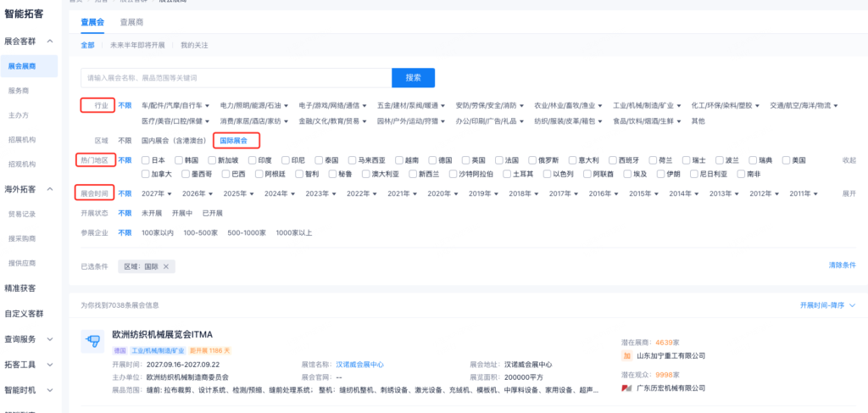Expand the 查询服务 sidebar menu
Viewport: 868px width, 413px height.
click(x=50, y=338)
